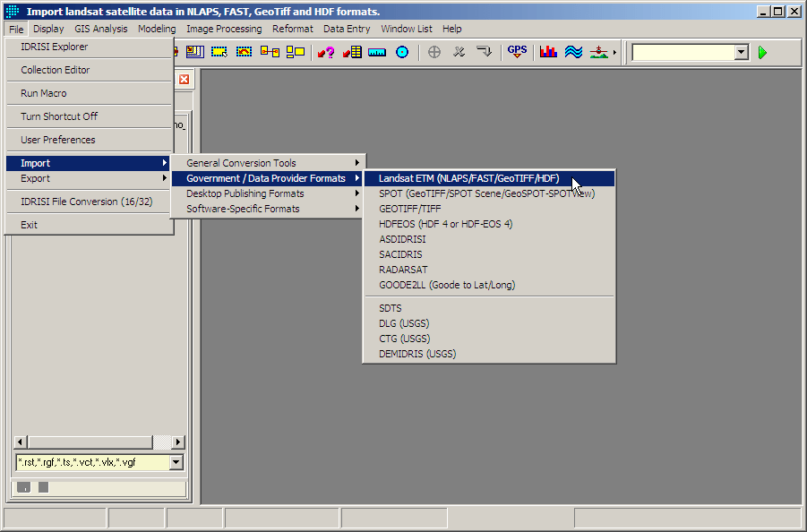This screenshot has width=807, height=532.
Task: Click the Import menu entry
Action: coord(89,163)
